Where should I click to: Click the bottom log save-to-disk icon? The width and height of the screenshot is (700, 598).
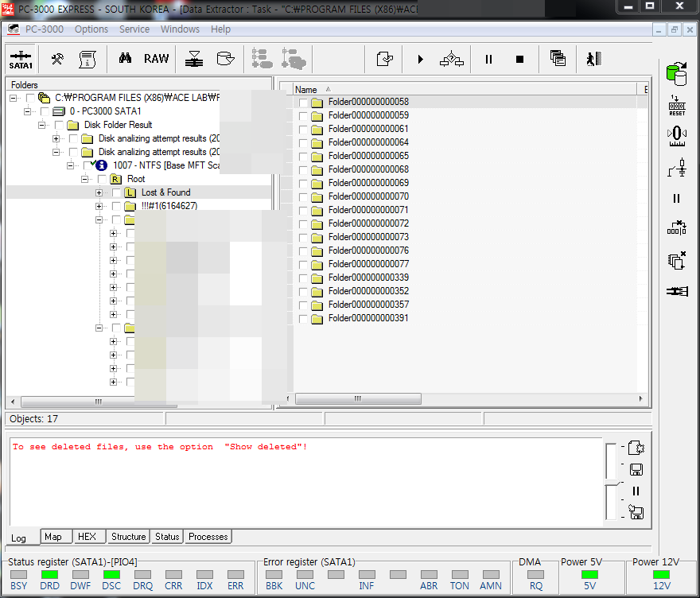tap(636, 512)
